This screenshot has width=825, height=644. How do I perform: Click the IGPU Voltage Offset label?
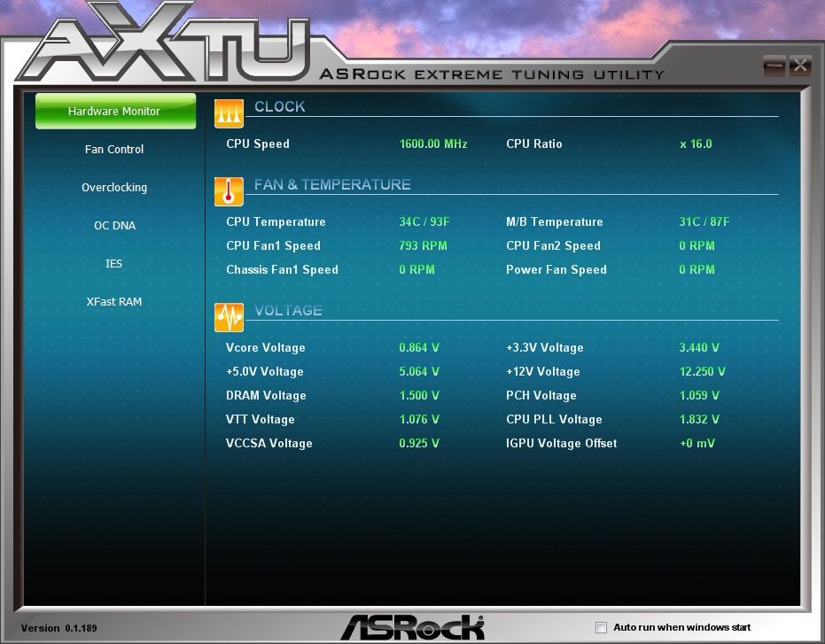pos(562,444)
